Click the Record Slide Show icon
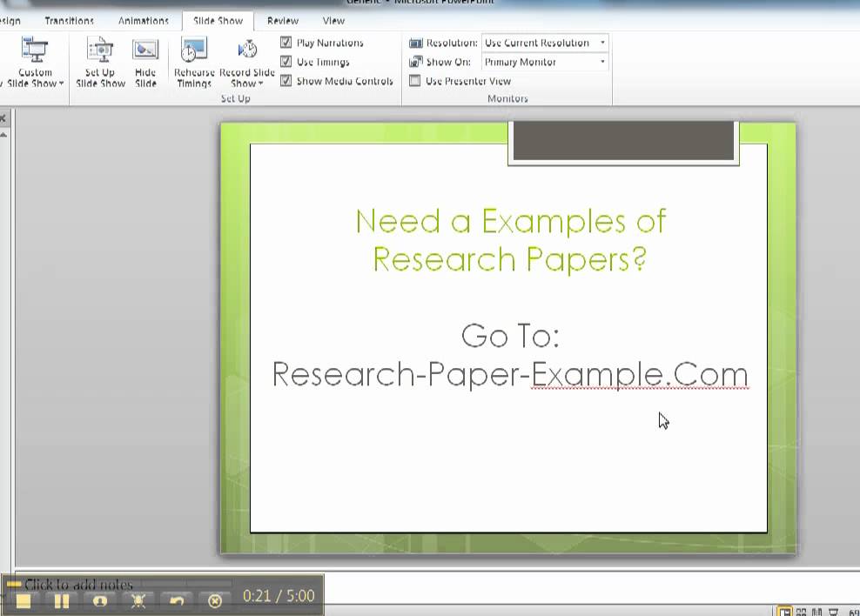 click(x=247, y=50)
